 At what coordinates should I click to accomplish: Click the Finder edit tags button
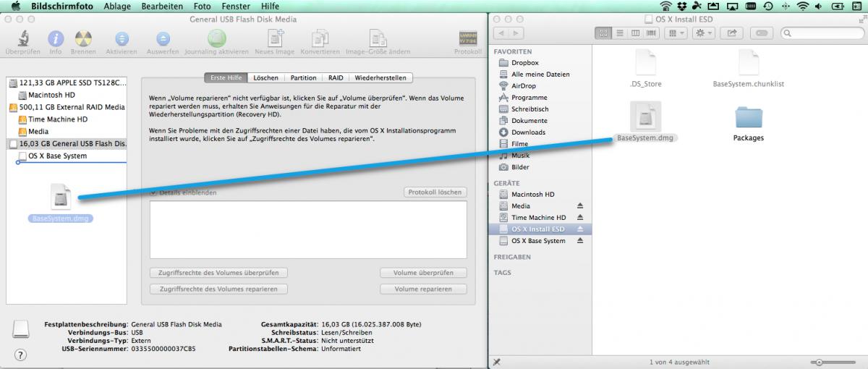pos(762,33)
